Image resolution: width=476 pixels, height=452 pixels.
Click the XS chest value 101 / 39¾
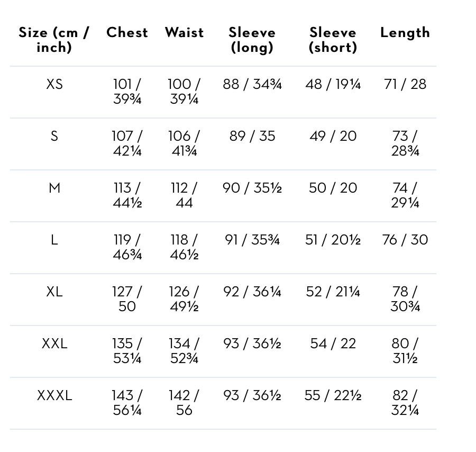(x=127, y=92)
